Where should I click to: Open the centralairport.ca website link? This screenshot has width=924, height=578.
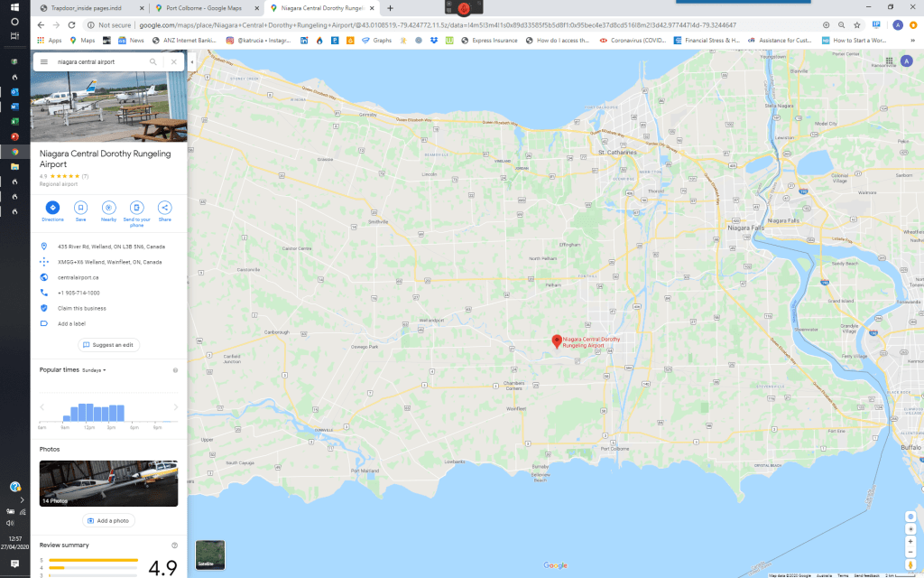tap(78, 277)
